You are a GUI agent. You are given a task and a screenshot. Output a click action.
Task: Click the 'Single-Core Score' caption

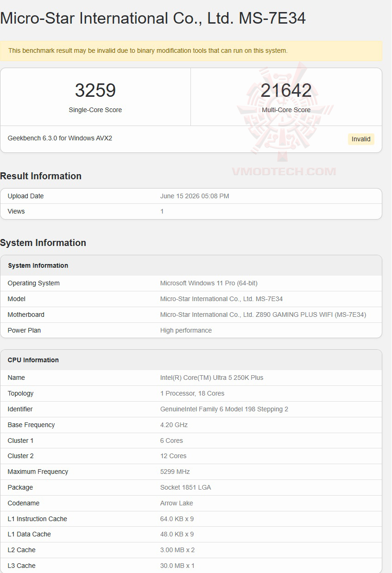95,110
